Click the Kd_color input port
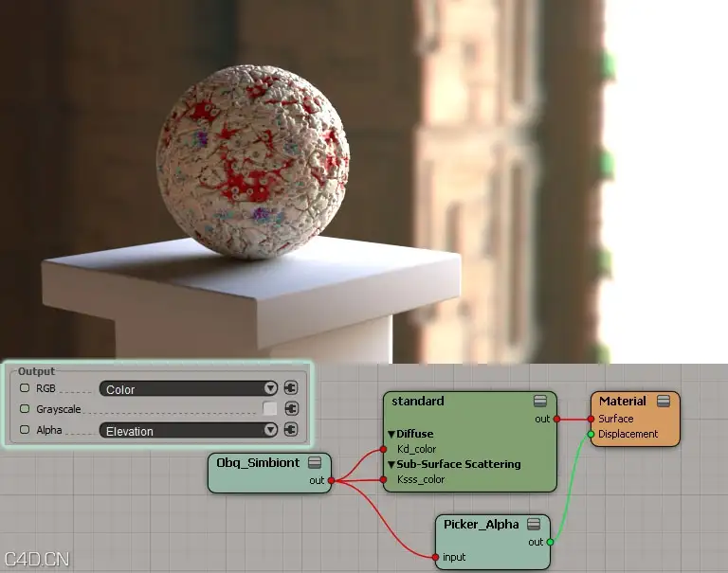Image resolution: width=728 pixels, height=573 pixels. 384,449
